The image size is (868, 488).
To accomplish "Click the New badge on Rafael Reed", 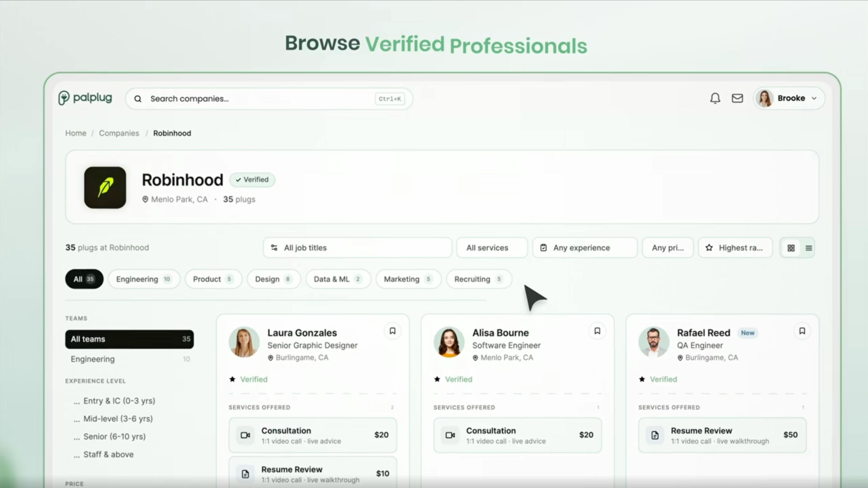I will pos(748,333).
